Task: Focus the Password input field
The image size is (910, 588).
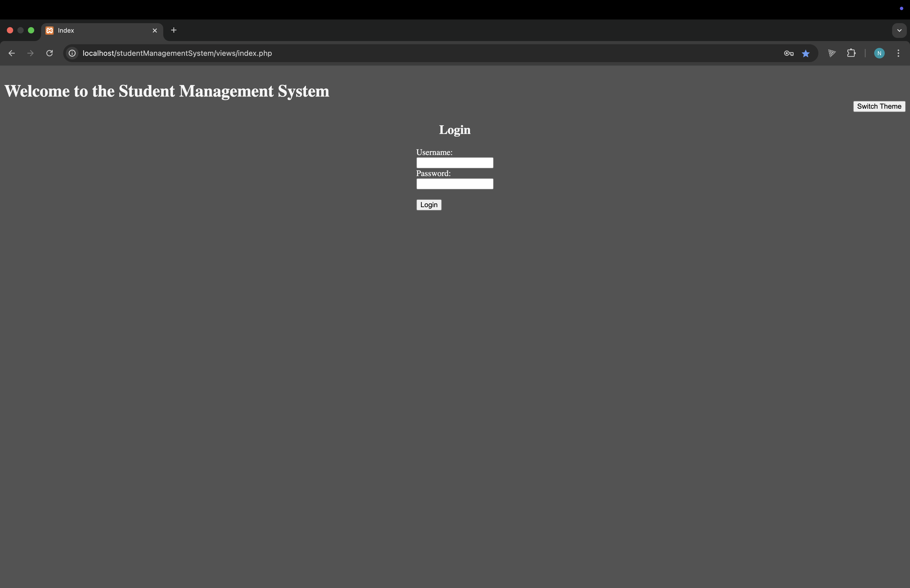Action: pyautogui.click(x=454, y=184)
